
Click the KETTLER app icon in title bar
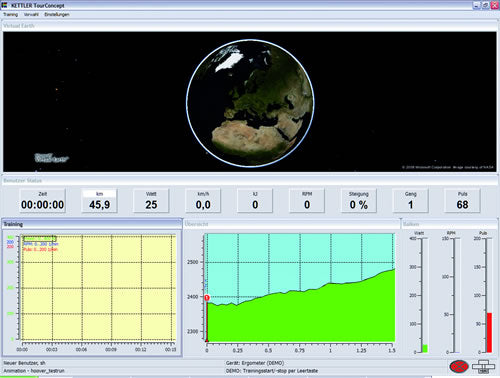point(4,5)
